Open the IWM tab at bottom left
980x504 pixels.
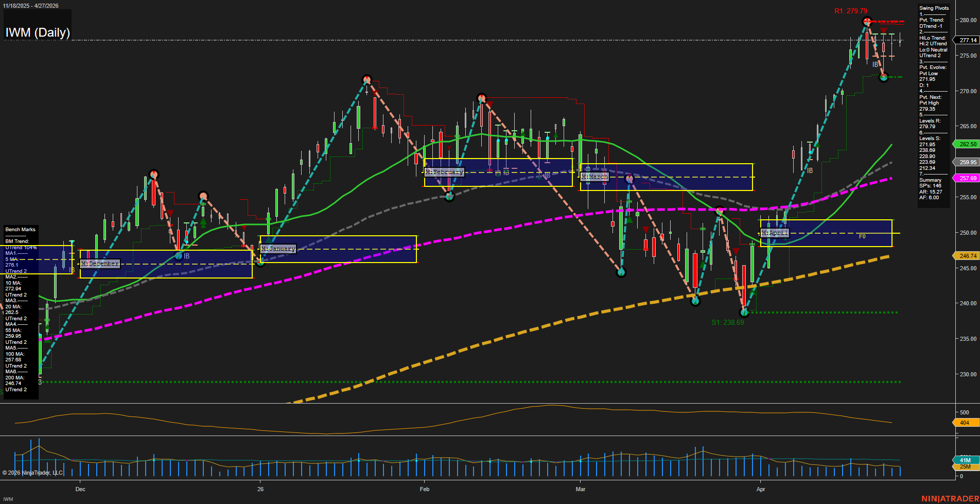8,499
